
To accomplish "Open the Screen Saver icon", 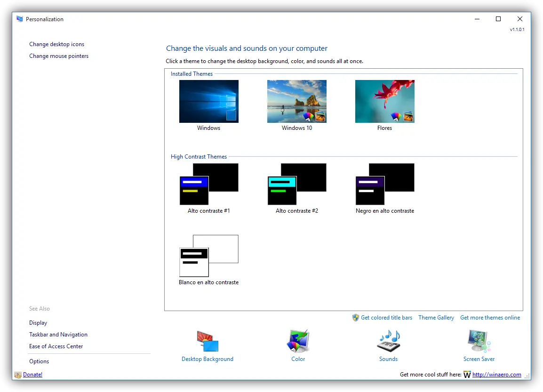I will coord(479,342).
